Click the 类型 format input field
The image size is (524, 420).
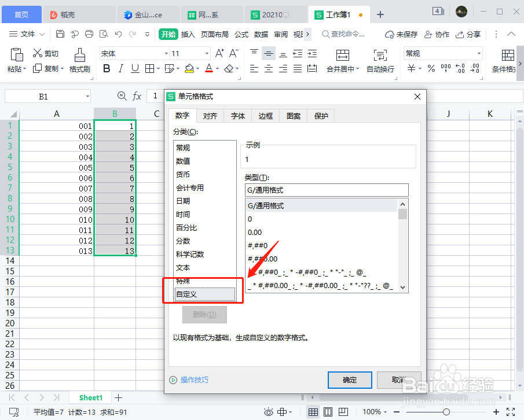[327, 190]
